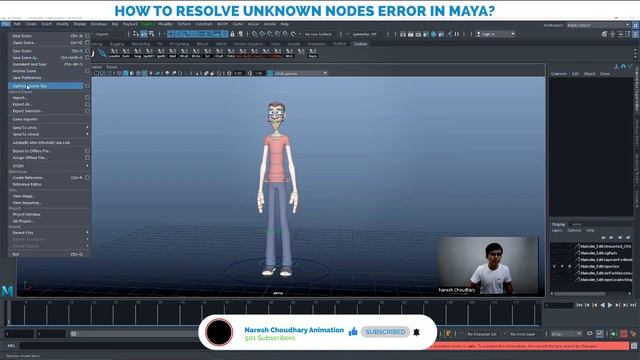The image size is (640, 360).
Task: Open option box for Optimize Scene Size
Action: (x=87, y=86)
